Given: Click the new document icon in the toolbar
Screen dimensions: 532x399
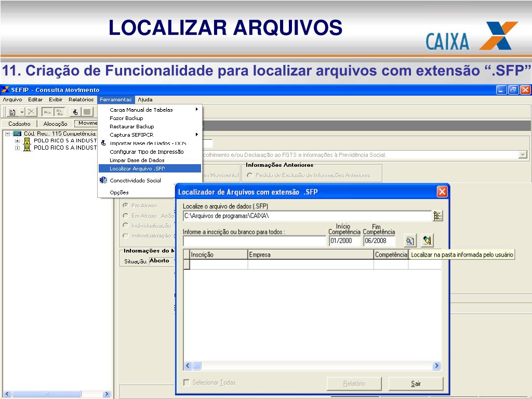Looking at the screenshot, I should point(12,112).
